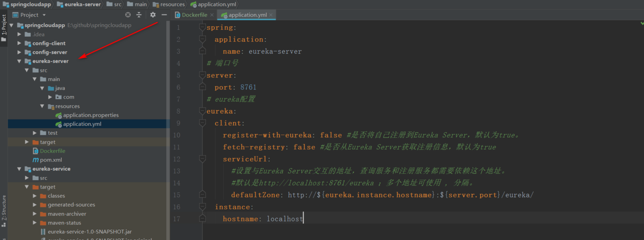Select the application.yml editor tab
The width and height of the screenshot is (644, 240).
tap(247, 15)
